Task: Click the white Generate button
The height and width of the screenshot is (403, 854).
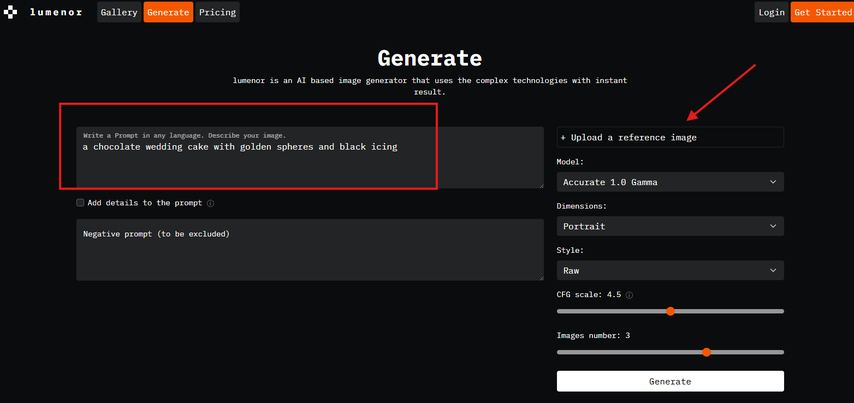Action: pos(670,381)
